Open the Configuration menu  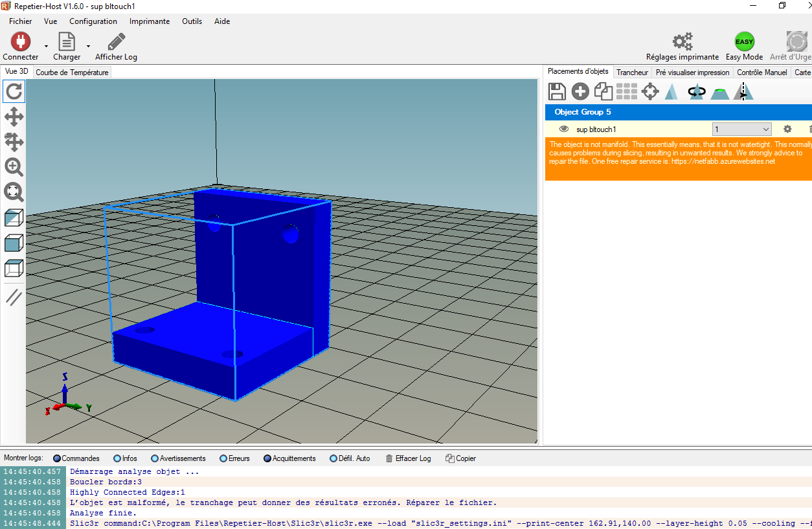click(x=93, y=21)
